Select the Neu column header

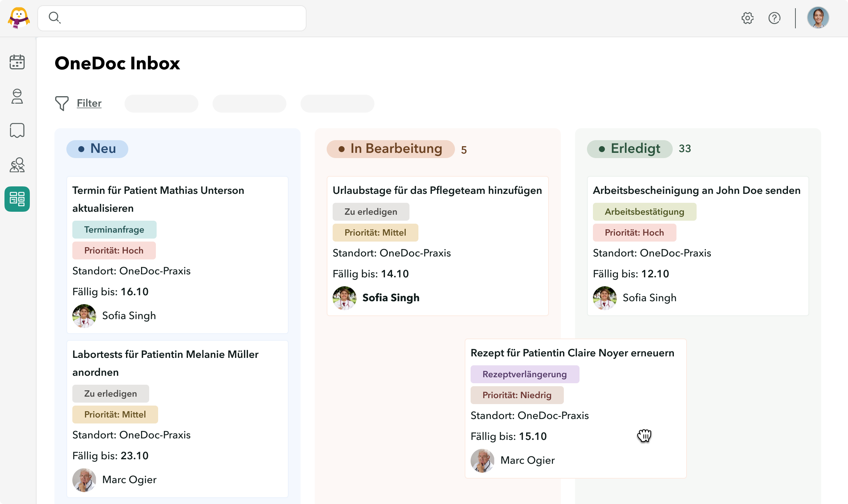click(97, 149)
